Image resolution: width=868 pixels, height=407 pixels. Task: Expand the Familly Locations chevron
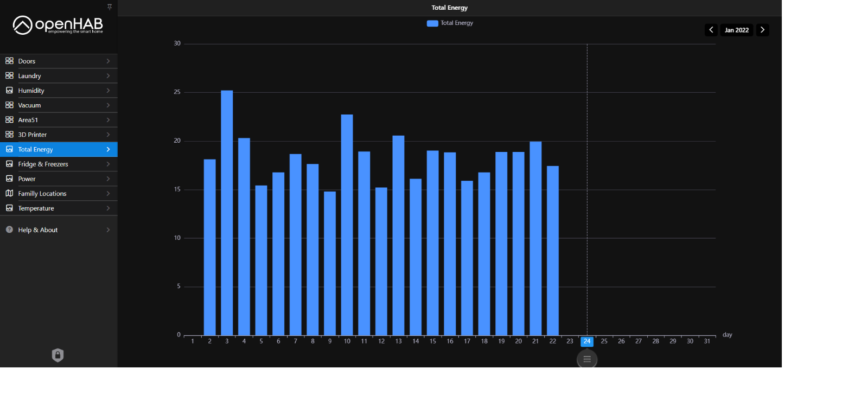tap(108, 193)
